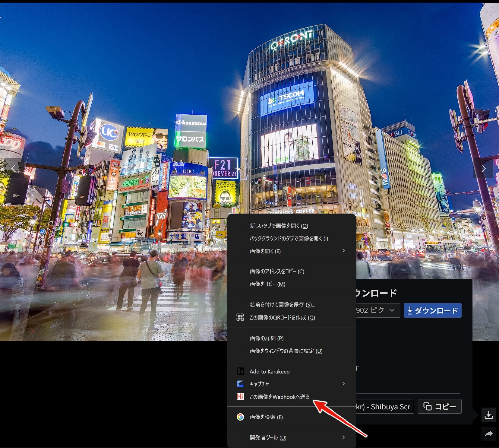This screenshot has height=448, width=499.
Task: Choose open image in background tab
Action: 292,238
